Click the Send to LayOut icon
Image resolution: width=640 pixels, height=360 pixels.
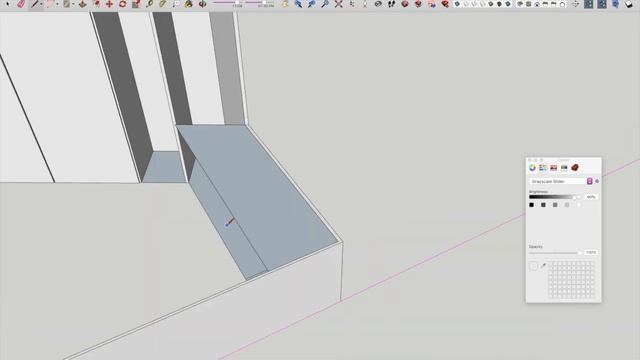[431, 4]
